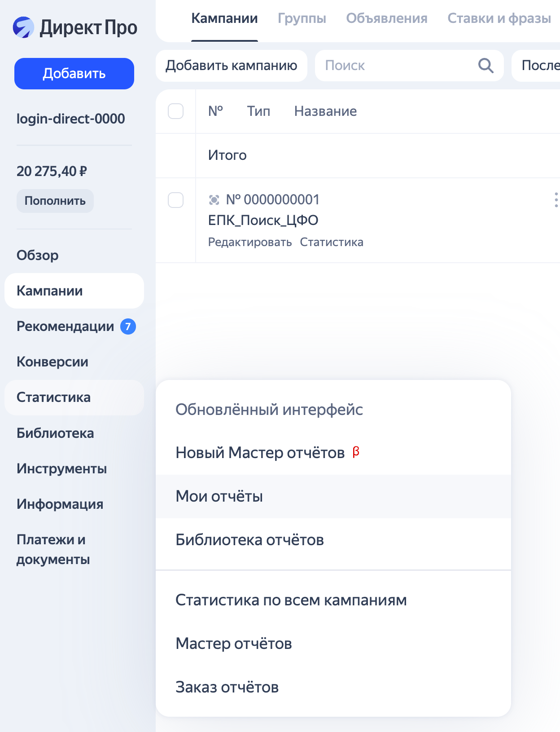
Task: Click the beta icon next to Новый Мастер отчётов
Action: (356, 452)
